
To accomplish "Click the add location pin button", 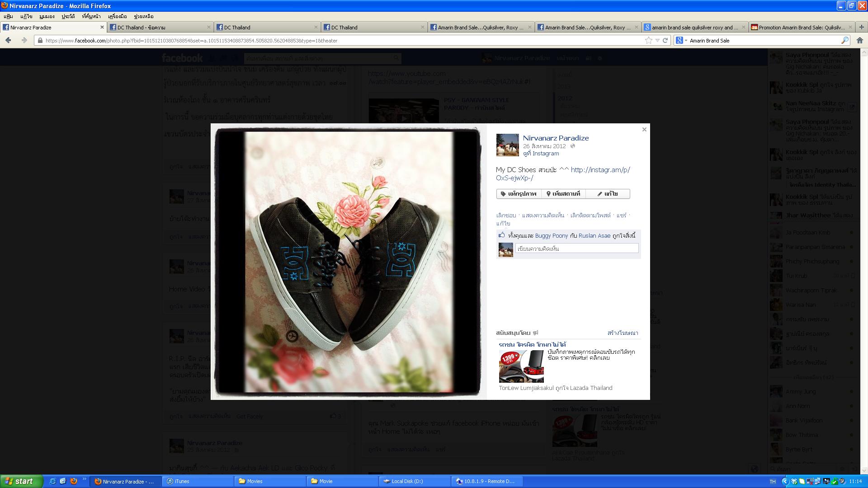I will [563, 194].
